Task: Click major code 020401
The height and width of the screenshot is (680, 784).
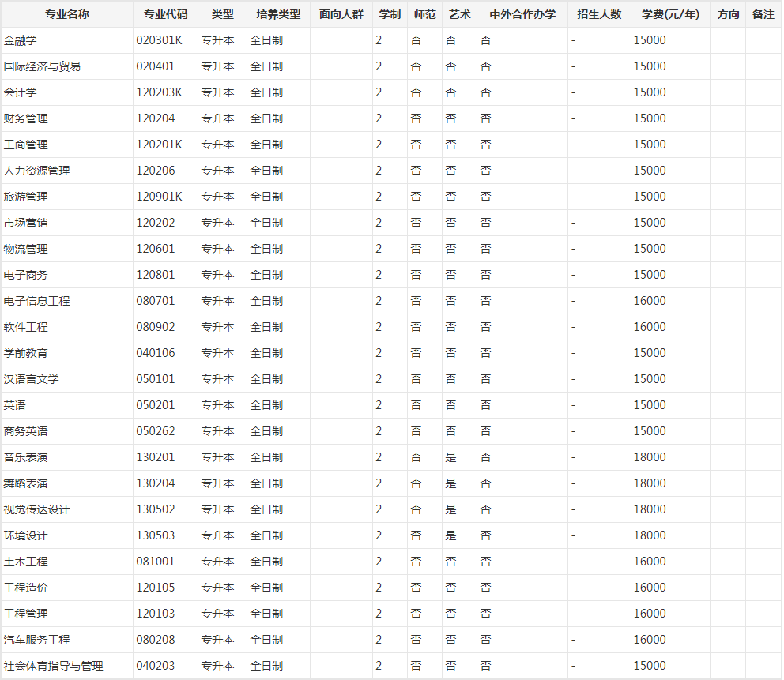Action: click(x=156, y=66)
